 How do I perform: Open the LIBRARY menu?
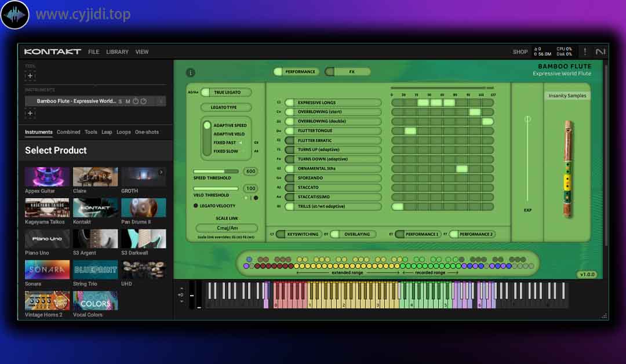pyautogui.click(x=117, y=52)
